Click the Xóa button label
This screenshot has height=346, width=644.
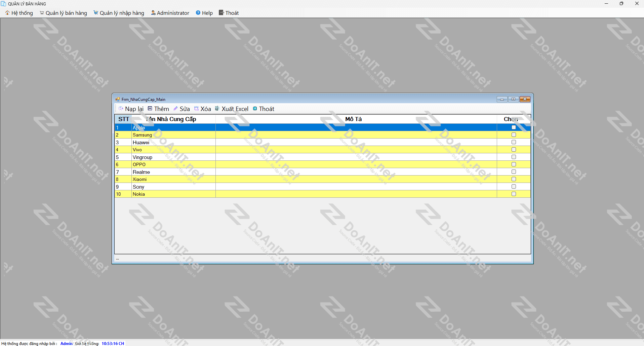[x=206, y=109]
